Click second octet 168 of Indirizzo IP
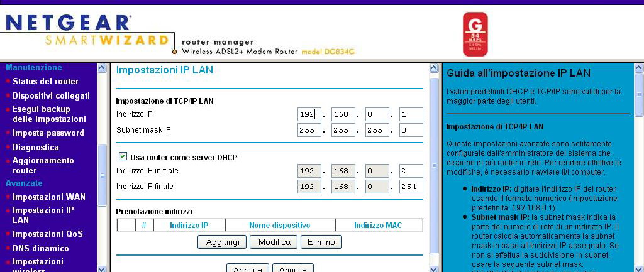 pyautogui.click(x=343, y=114)
